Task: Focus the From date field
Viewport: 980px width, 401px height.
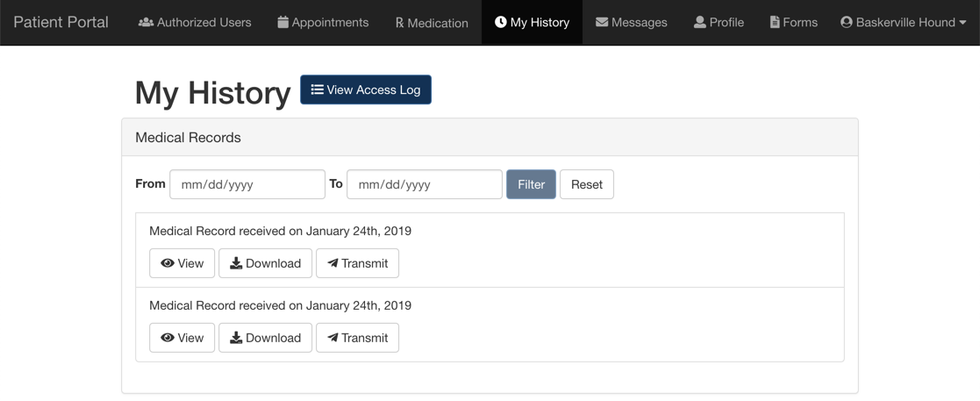Action: tap(247, 184)
